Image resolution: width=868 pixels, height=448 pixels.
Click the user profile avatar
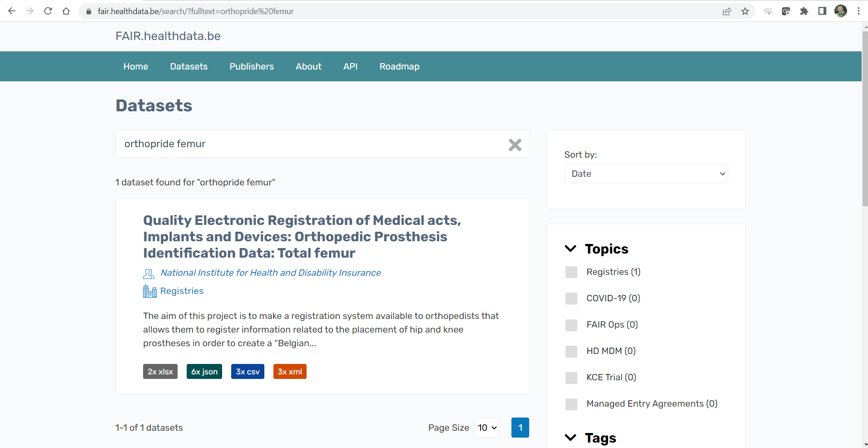[840, 11]
